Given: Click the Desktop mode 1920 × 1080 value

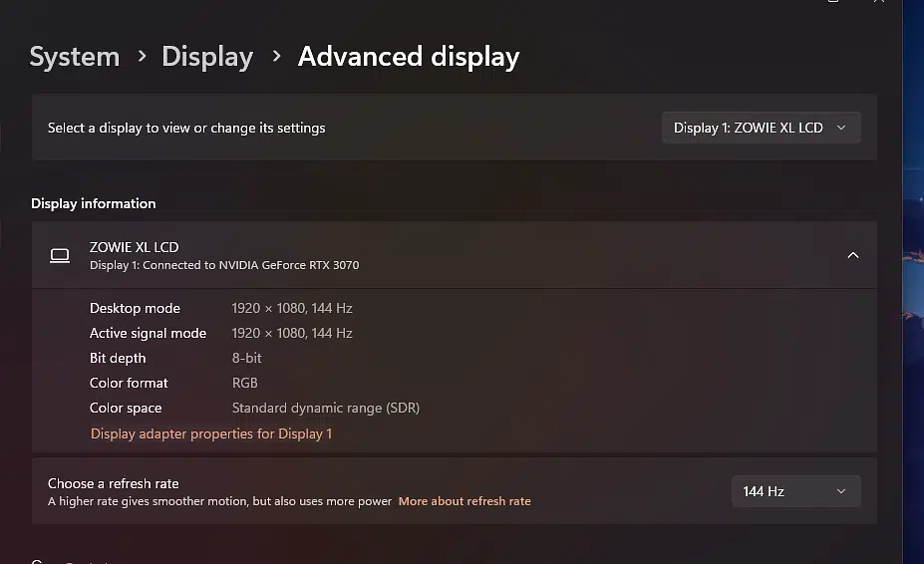Looking at the screenshot, I should (292, 308).
